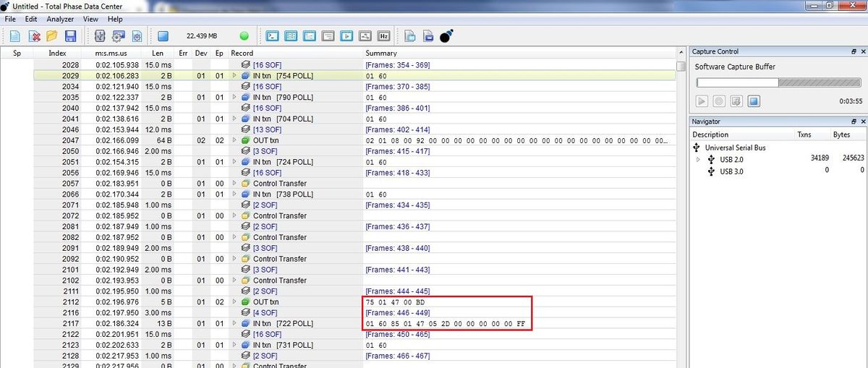Screen dimensions: 868x368
Task: Expand the USB 2.0 tree node
Action: click(x=698, y=159)
